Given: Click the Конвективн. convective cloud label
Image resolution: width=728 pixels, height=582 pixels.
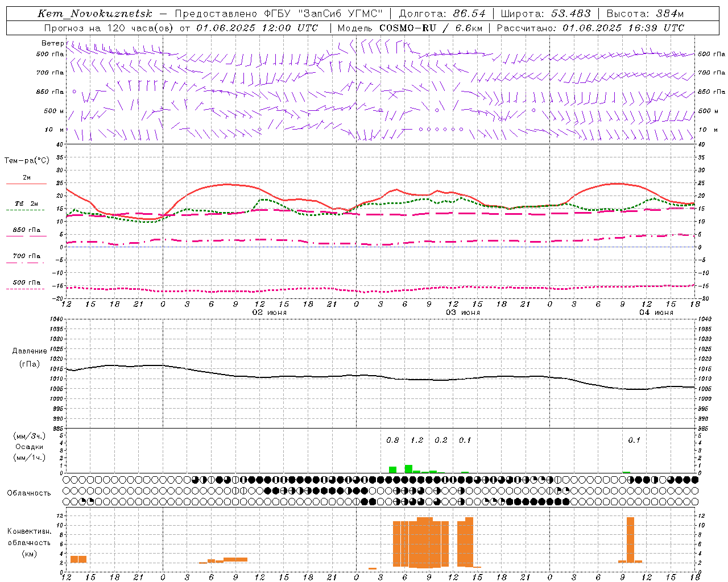Looking at the screenshot, I should click(29, 531).
